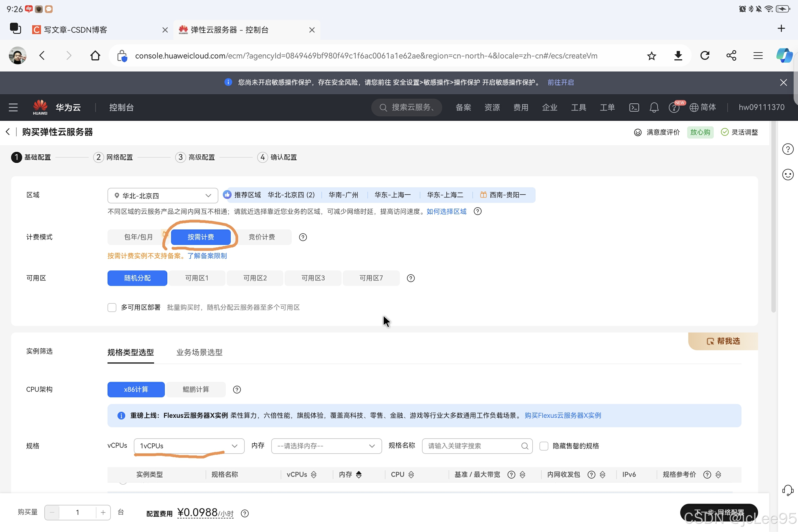Select 可用区2 availability zone

[x=255, y=278]
